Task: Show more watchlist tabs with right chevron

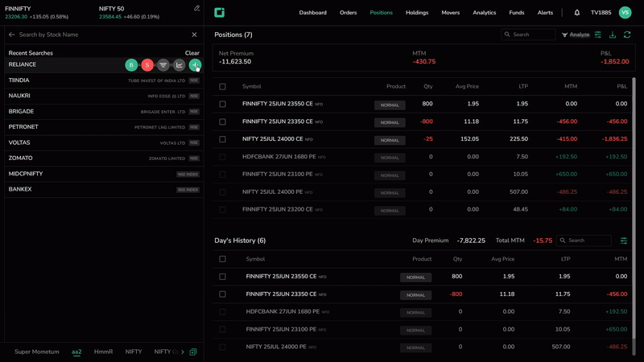Action: click(183, 352)
